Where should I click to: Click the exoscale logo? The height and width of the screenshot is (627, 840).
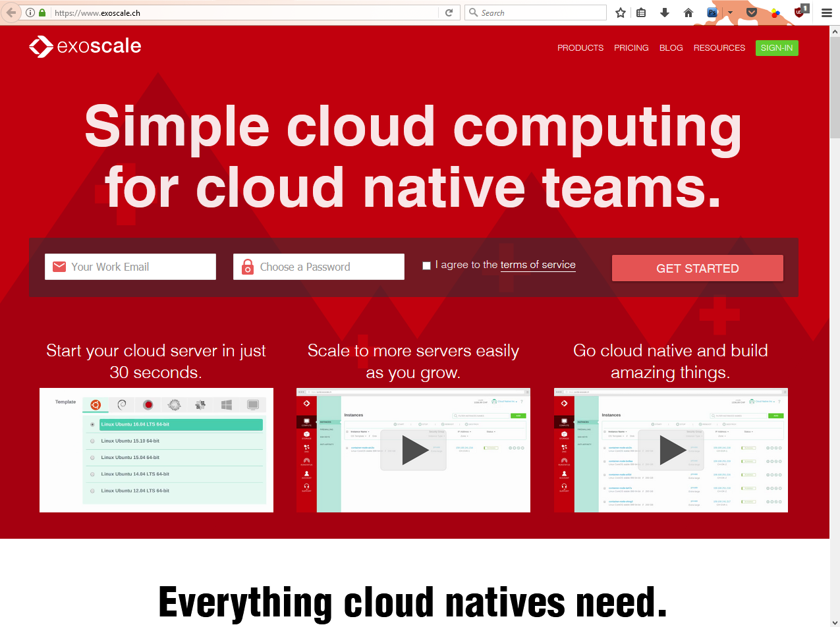(85, 46)
